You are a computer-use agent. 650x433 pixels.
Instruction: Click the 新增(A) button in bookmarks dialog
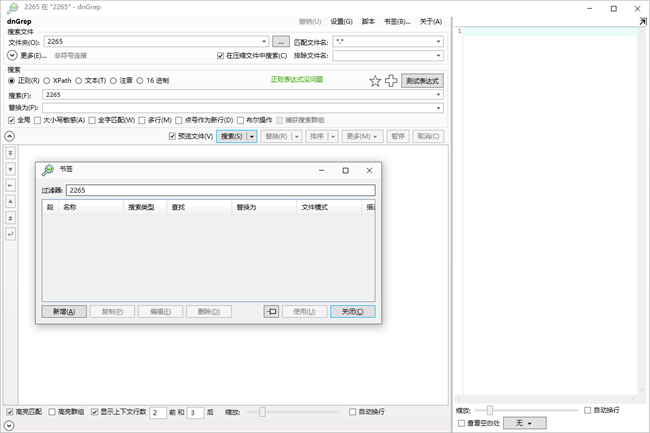(64, 312)
